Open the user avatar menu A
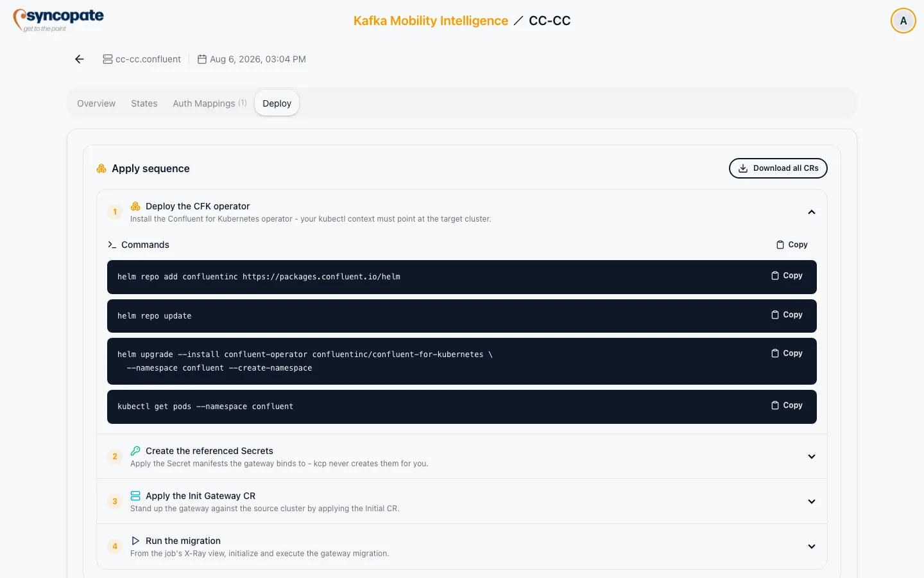This screenshot has height=578, width=924. coord(903,21)
